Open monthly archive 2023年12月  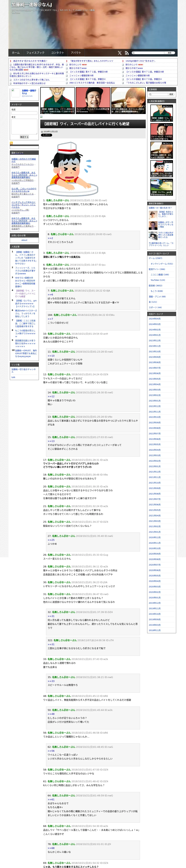tap(155, 341)
